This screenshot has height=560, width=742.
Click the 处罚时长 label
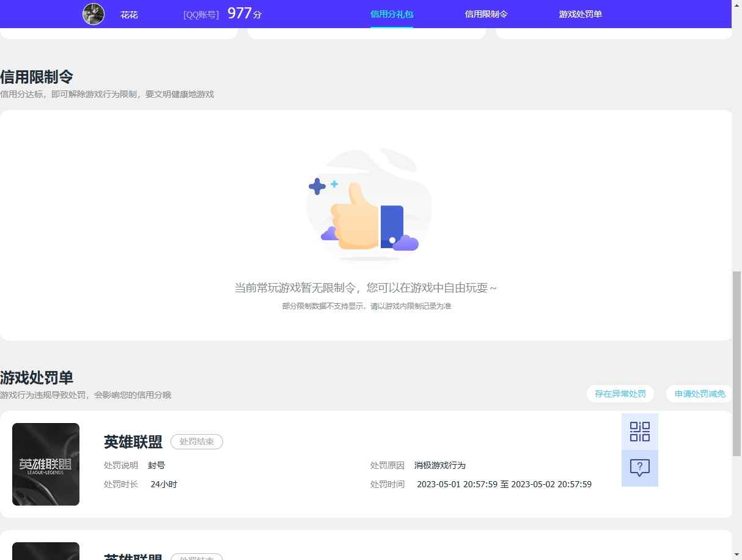[121, 484]
